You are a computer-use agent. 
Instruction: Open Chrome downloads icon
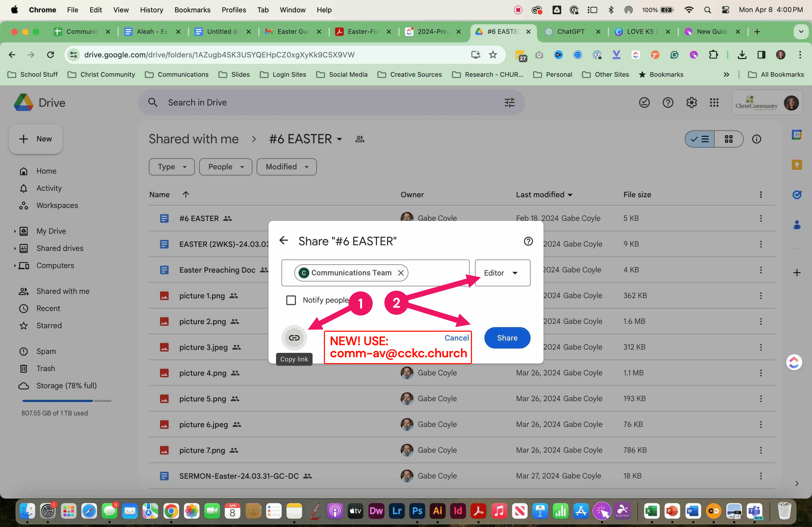point(742,54)
